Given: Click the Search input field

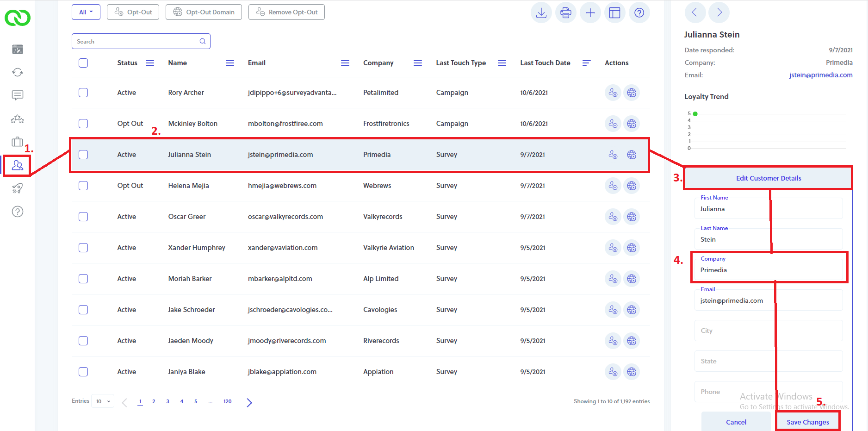Looking at the screenshot, I should 141,41.
